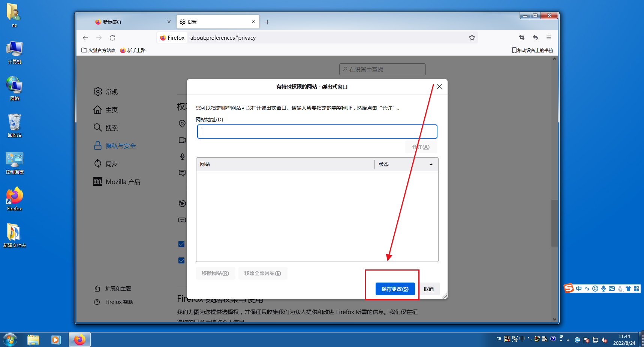Viewport: 644px width, 347px height.
Task: Open the 主页 settings category
Action: point(106,110)
